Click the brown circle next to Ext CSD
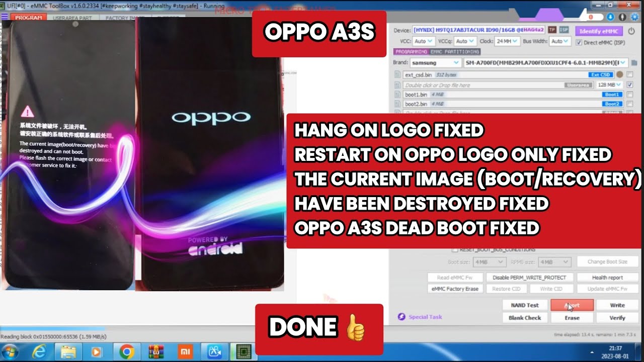 coord(620,74)
